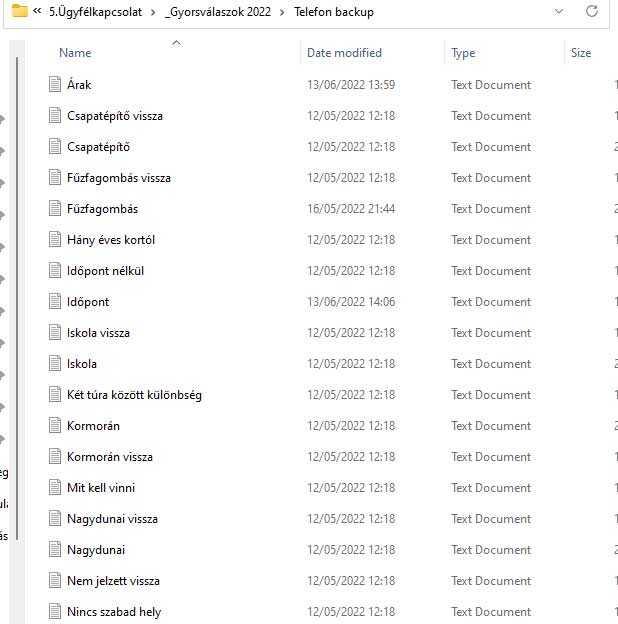
Task: Sort files by the Name column
Action: click(x=75, y=53)
